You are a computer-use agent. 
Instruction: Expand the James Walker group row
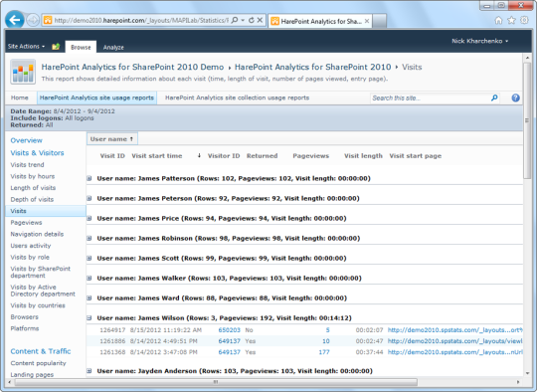coord(89,279)
